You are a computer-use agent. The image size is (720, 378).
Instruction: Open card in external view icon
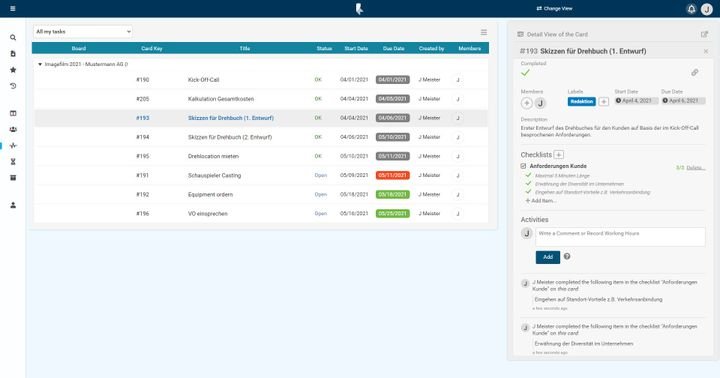(x=704, y=34)
